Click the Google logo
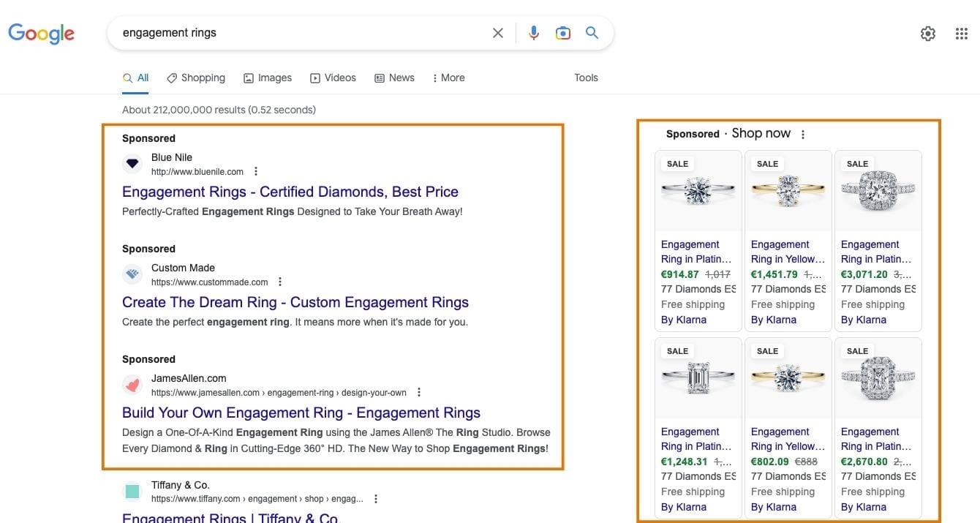This screenshot has height=523, width=980. tap(41, 33)
